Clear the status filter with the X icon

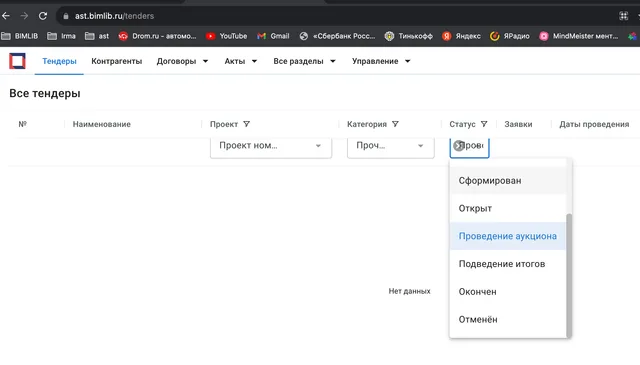click(x=459, y=146)
